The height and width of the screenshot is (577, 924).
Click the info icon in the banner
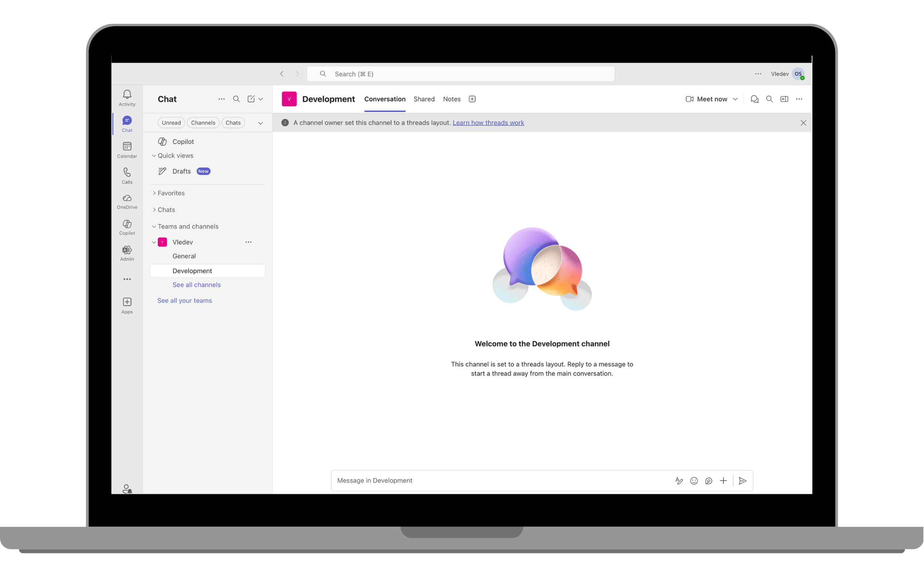285,123
